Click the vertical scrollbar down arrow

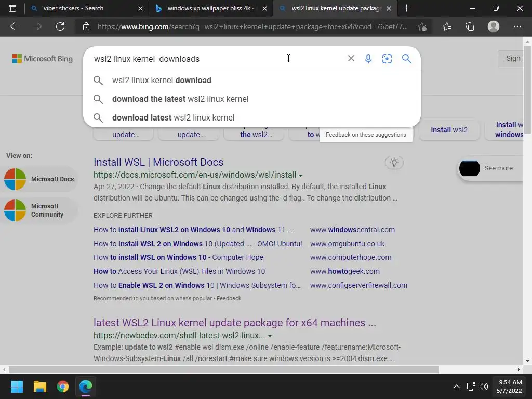click(527, 361)
